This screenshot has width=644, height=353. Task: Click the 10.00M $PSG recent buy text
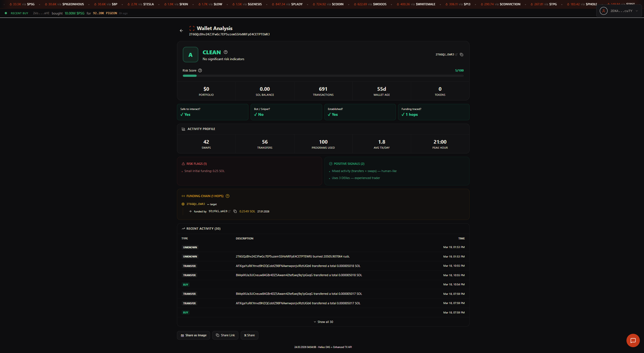[74, 13]
